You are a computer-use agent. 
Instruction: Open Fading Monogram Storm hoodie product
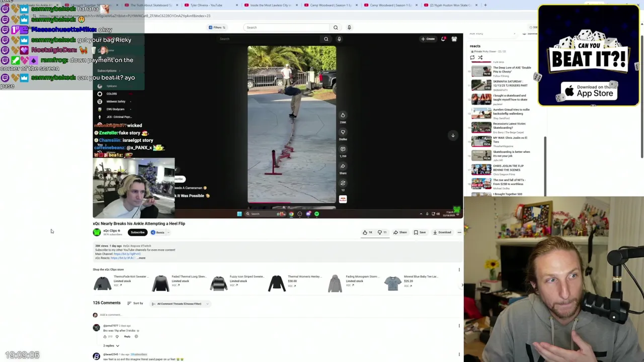coord(353,283)
